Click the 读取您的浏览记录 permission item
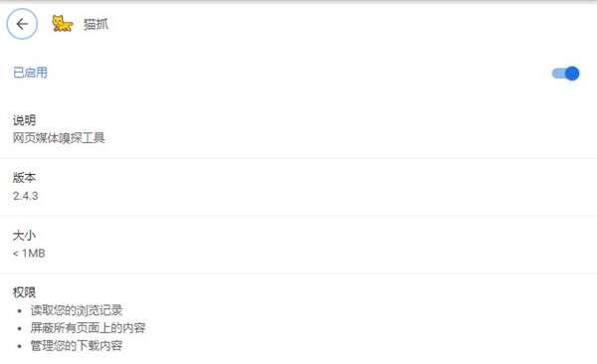This screenshot has width=597, height=364. click(x=77, y=310)
